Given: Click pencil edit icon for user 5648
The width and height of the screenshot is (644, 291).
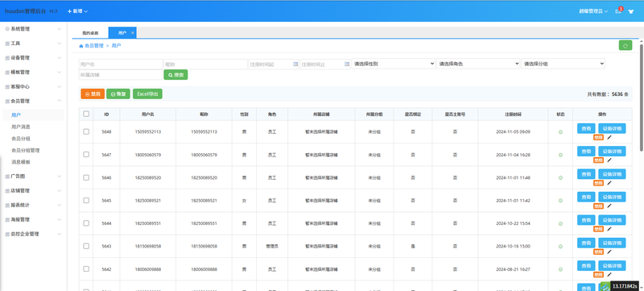Looking at the screenshot, I should click(609, 138).
